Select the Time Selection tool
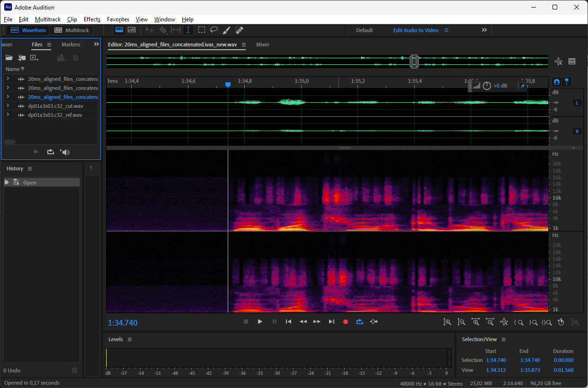This screenshot has width=588, height=388. pos(188,30)
